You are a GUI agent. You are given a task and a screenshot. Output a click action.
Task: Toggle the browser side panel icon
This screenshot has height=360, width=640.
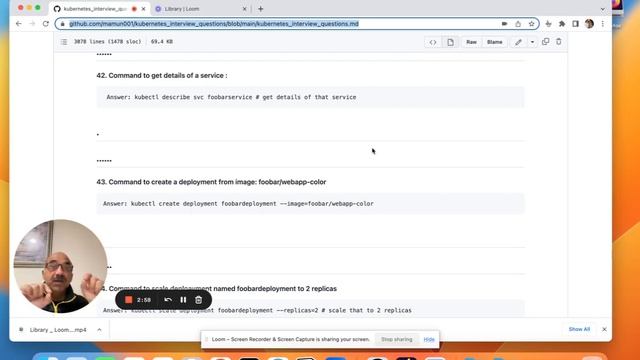(576, 24)
